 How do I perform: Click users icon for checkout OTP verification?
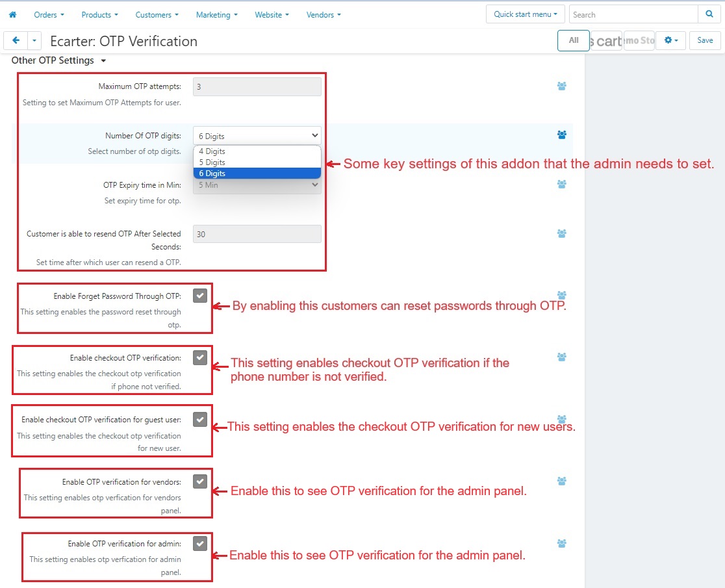point(562,357)
